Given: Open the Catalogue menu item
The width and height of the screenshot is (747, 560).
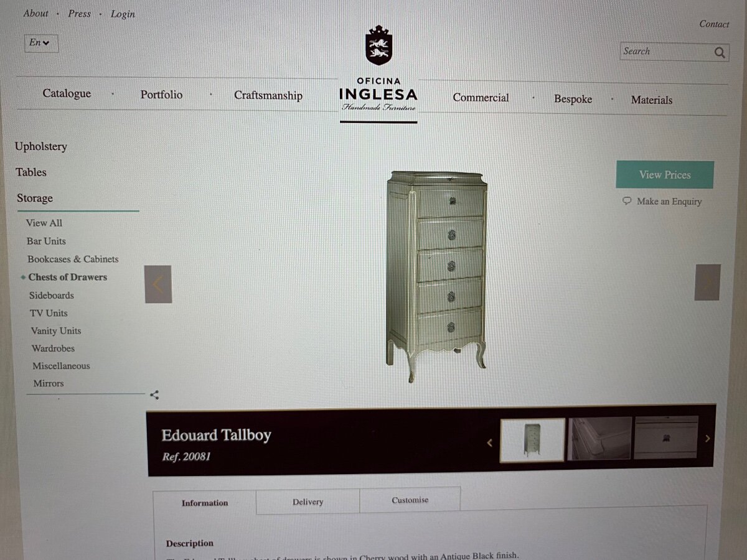Looking at the screenshot, I should (x=67, y=93).
